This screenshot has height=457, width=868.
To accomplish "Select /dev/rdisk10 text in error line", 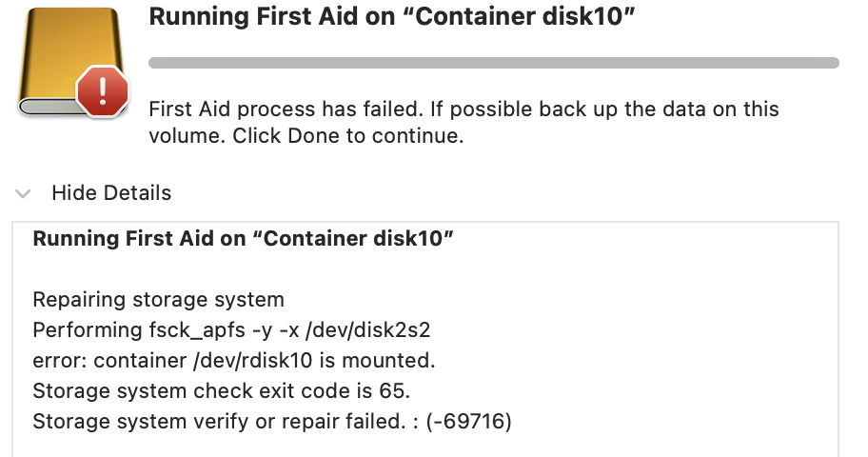I will tap(253, 361).
